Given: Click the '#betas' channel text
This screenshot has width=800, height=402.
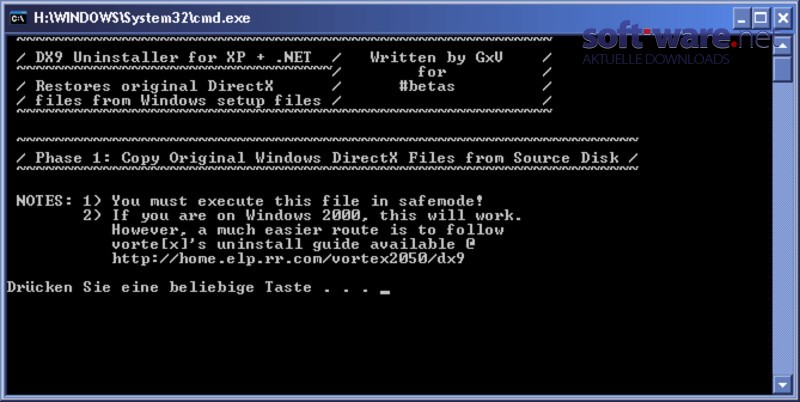Looking at the screenshot, I should click(427, 86).
